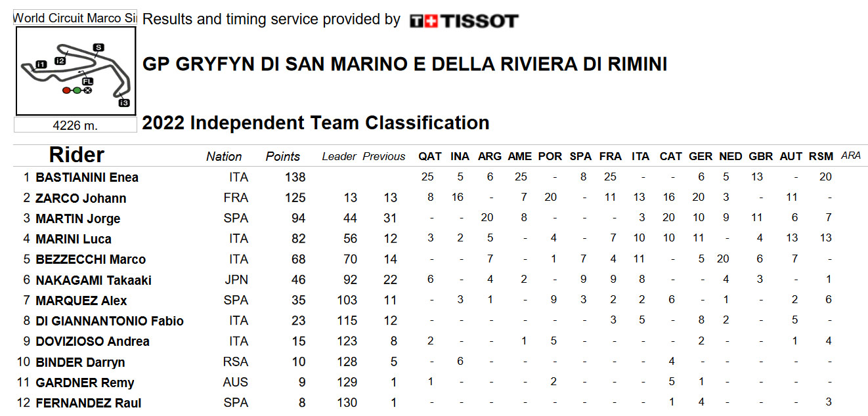868x416 pixels.
Task: Click the green dot on the track map
Action: [x=77, y=91]
